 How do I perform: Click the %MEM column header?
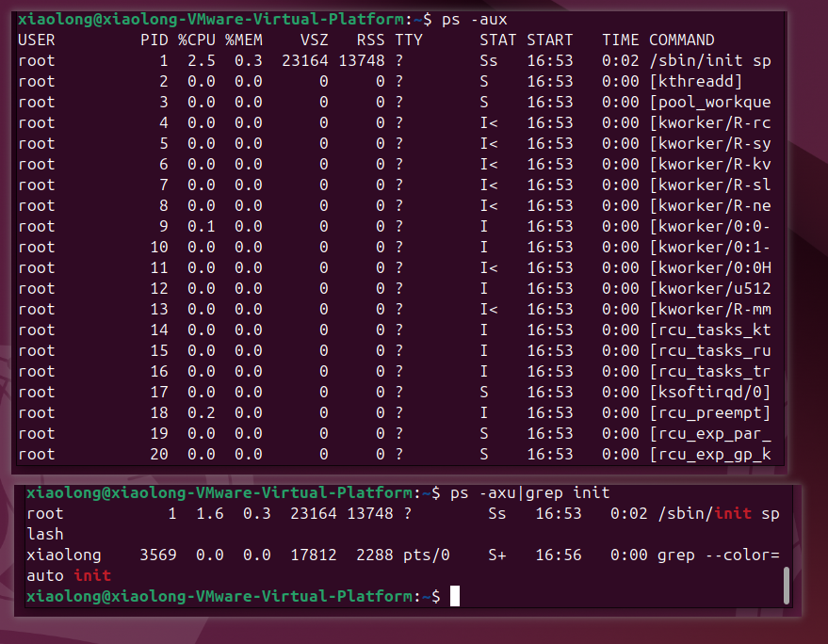pos(243,40)
